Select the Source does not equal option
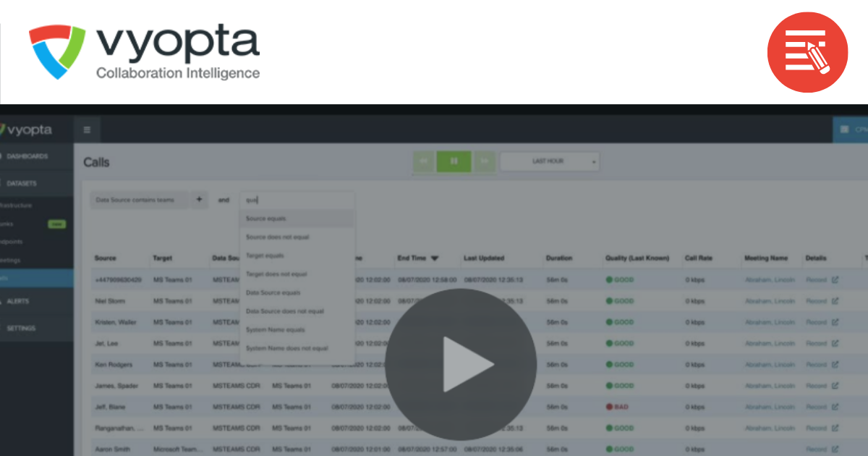Image resolution: width=868 pixels, height=456 pixels. [297, 237]
